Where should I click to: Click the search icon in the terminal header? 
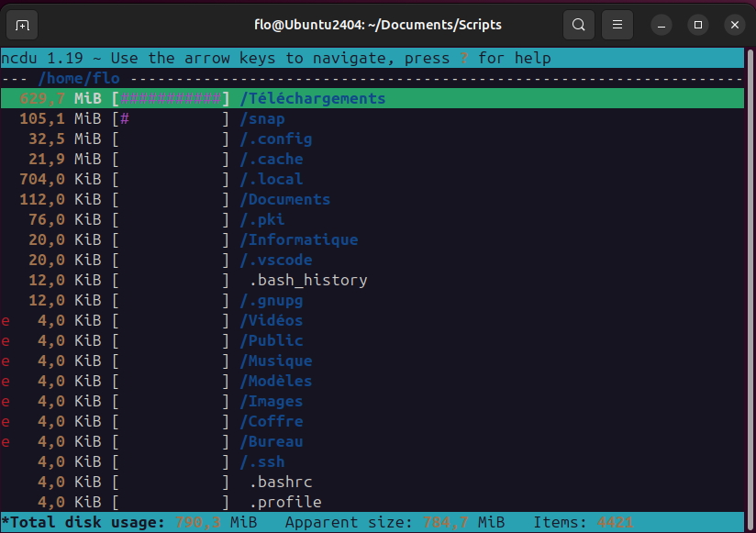(579, 25)
